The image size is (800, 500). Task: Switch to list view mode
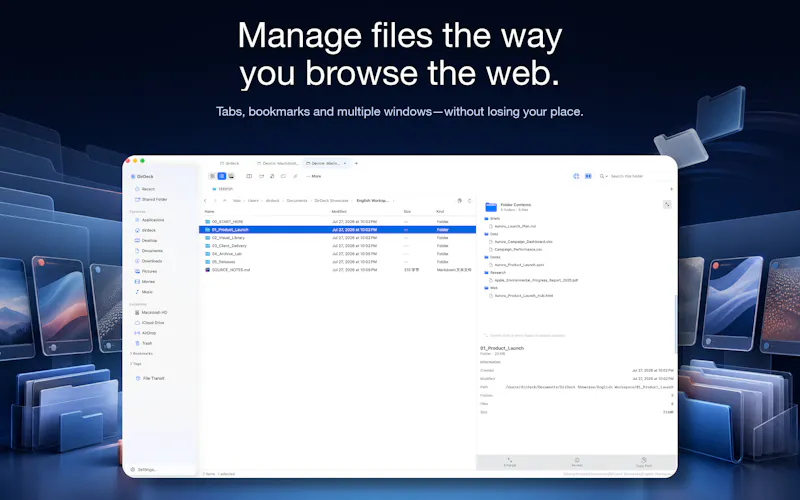click(221, 176)
